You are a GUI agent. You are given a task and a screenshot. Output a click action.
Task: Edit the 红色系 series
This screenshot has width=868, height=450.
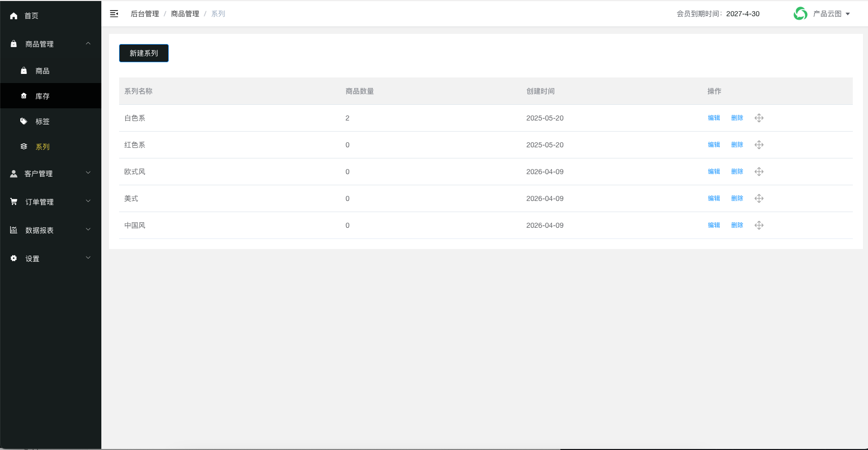point(714,145)
